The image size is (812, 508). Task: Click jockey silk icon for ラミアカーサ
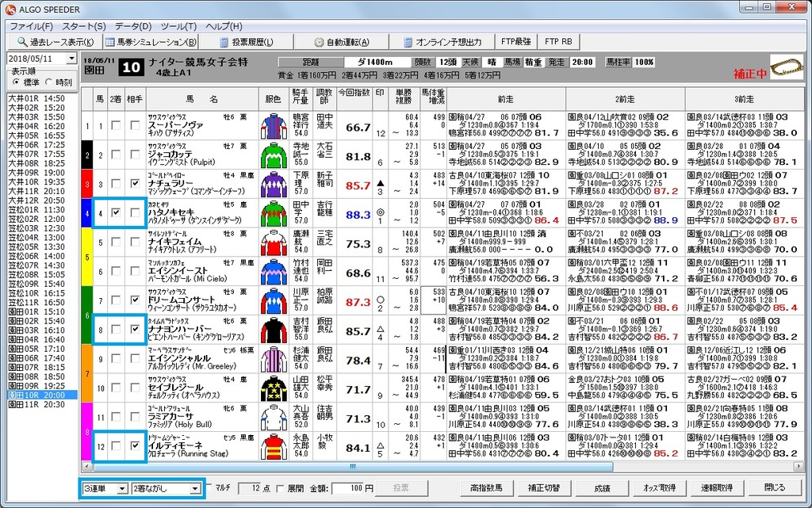tap(274, 418)
